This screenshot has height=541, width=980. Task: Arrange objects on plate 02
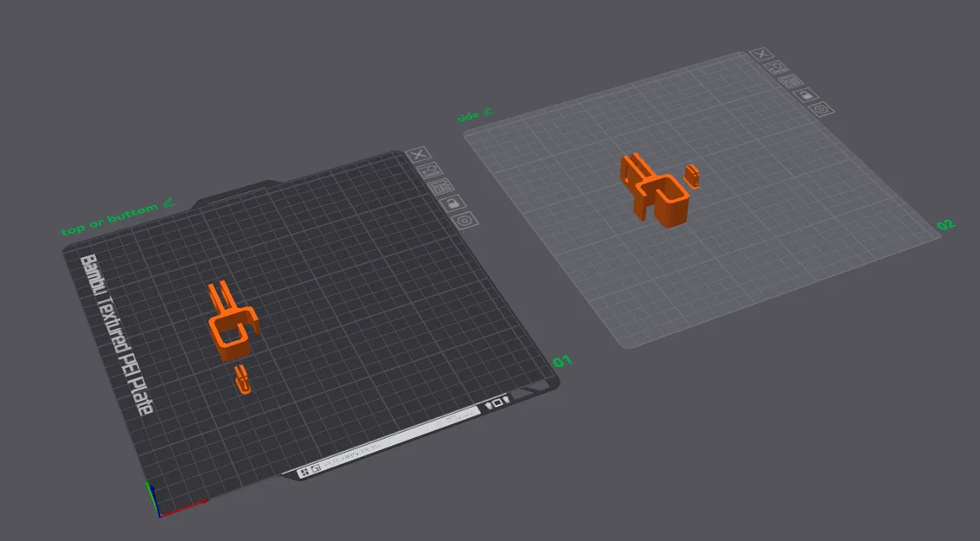tap(791, 81)
